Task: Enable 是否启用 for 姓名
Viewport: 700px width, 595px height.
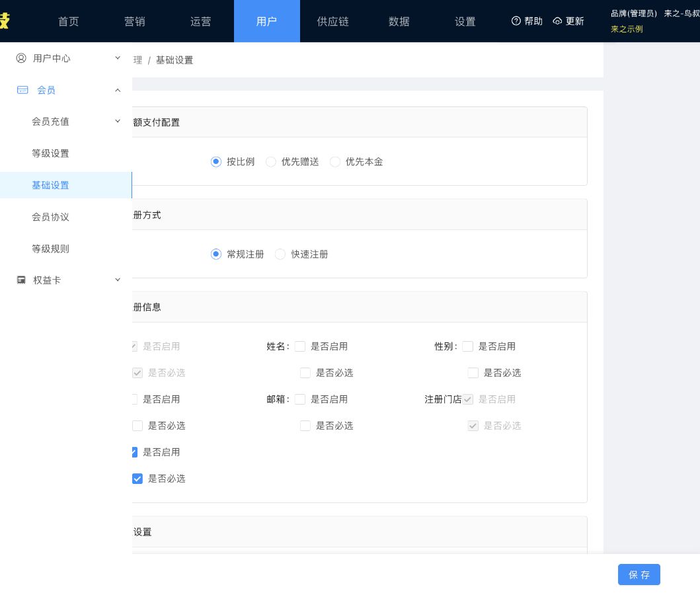Action: click(300, 346)
